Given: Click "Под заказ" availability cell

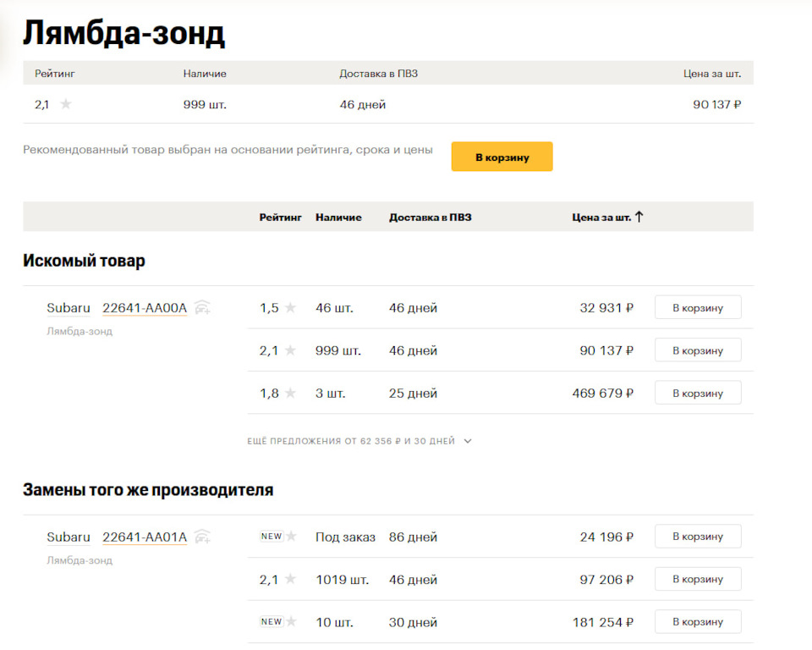Looking at the screenshot, I should coord(345,537).
